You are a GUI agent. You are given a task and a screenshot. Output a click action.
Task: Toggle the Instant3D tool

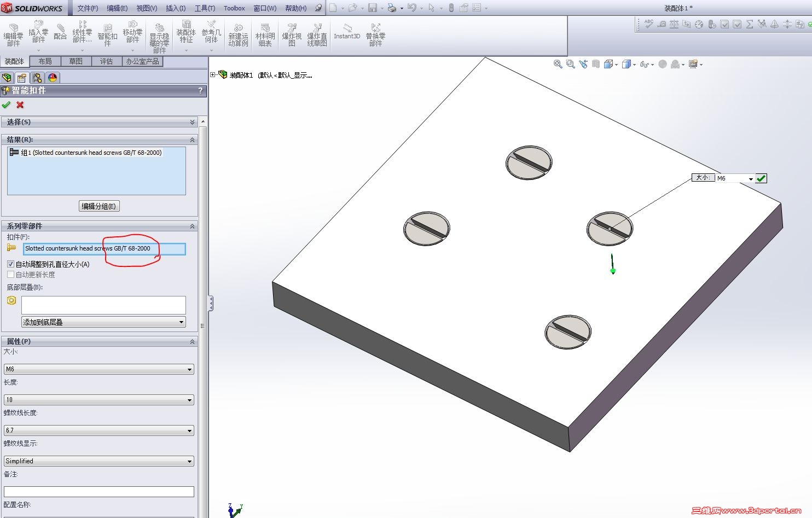coord(347,32)
